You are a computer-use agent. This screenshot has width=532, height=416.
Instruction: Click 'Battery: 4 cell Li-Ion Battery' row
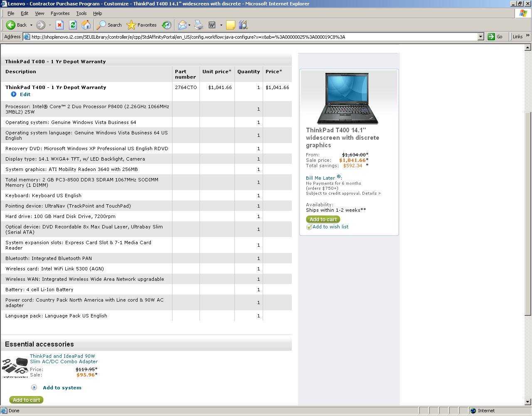click(x=146, y=290)
